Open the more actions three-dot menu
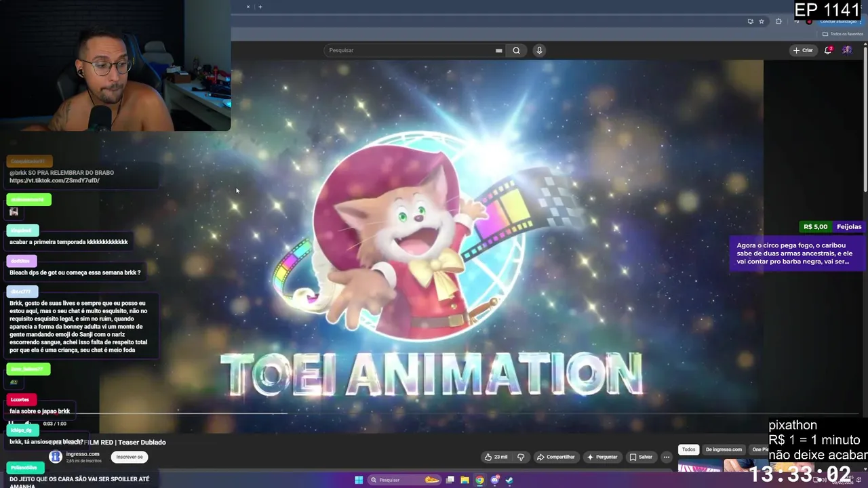 point(666,457)
